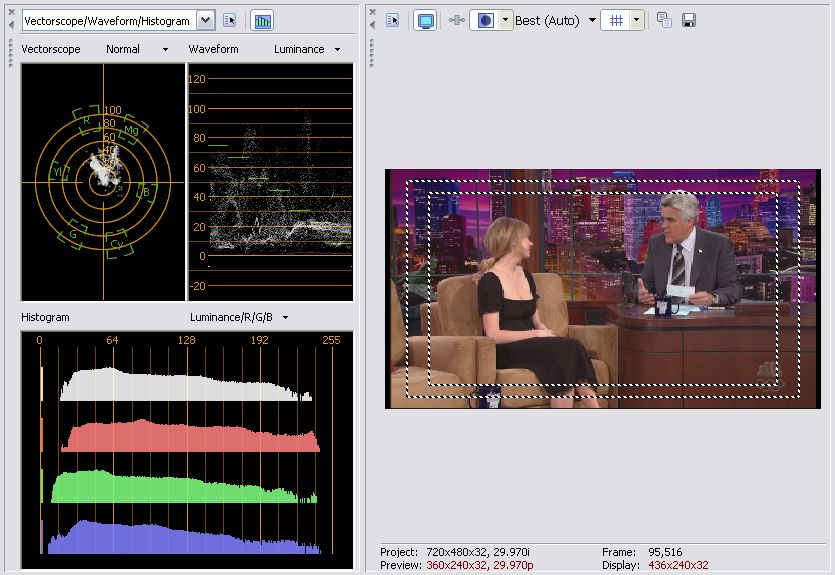835x575 pixels.
Task: Click inside the Vectorscope display
Action: [x=103, y=182]
